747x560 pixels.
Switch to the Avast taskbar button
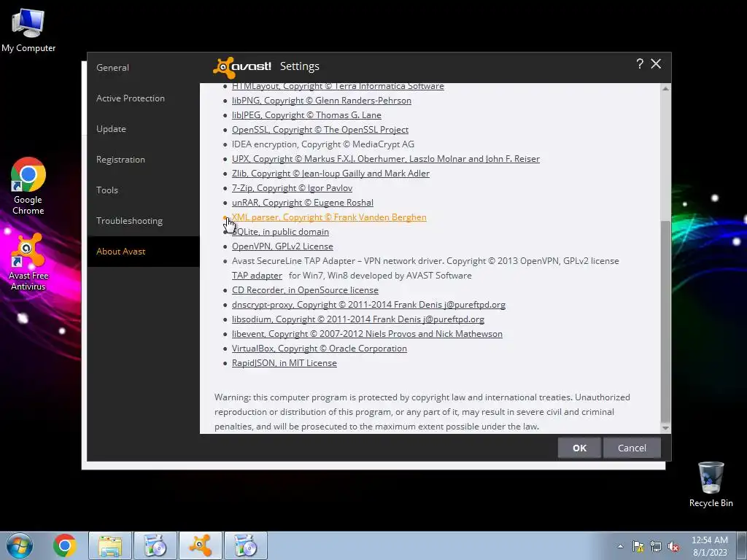[x=200, y=545]
